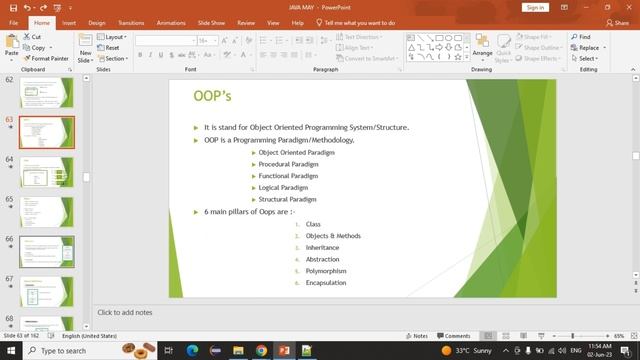640x360 pixels.
Task: Open PowerPoint from the taskbar
Action: click(x=284, y=350)
